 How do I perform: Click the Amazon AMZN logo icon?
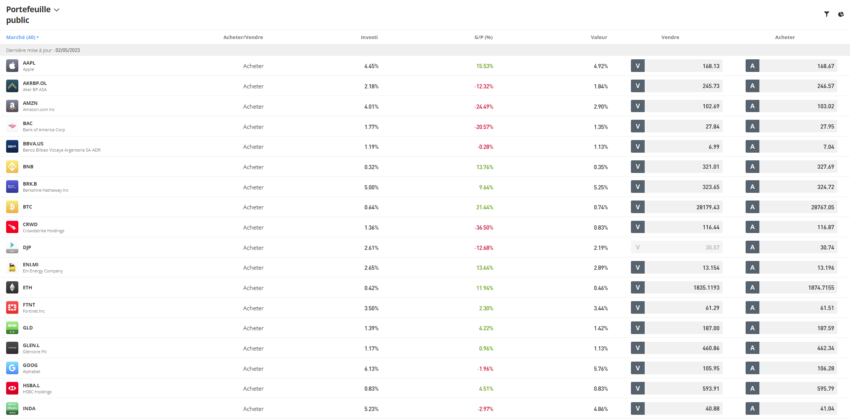[12, 106]
